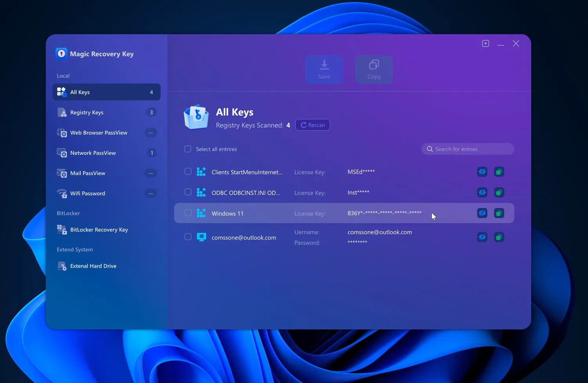Screen dimensions: 588x383
Task: Copy the selected keys
Action: click(374, 69)
